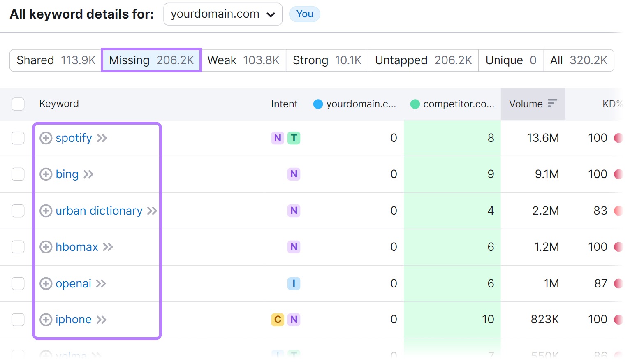Open the urban dictionary keyword link
630x364 pixels.
99,211
